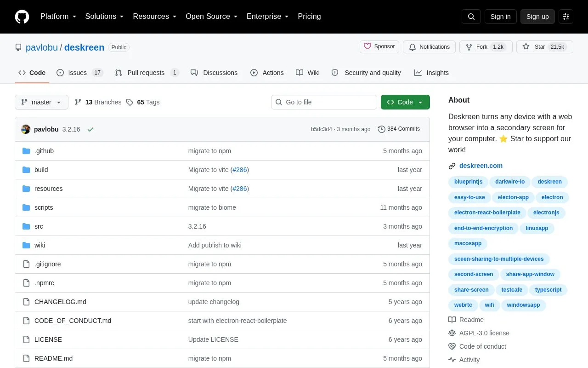Expand the Solutions menu
The image size is (588, 368).
coord(105,17)
